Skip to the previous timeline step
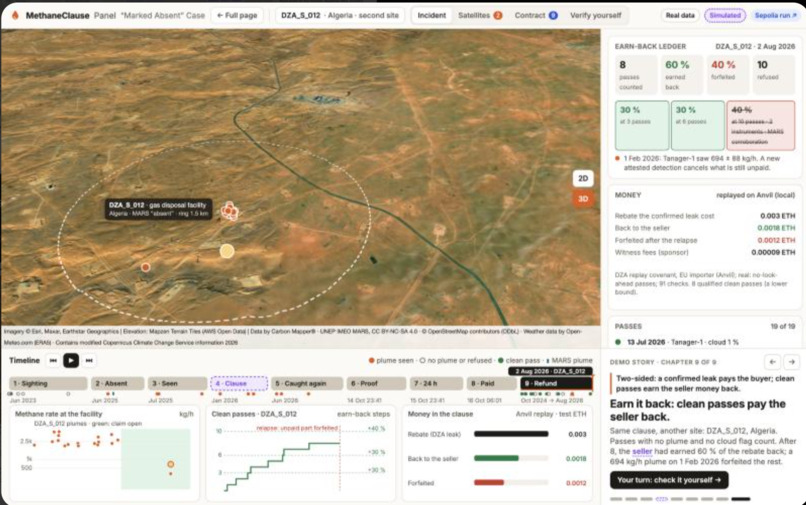This screenshot has height=505, width=806. [x=53, y=360]
